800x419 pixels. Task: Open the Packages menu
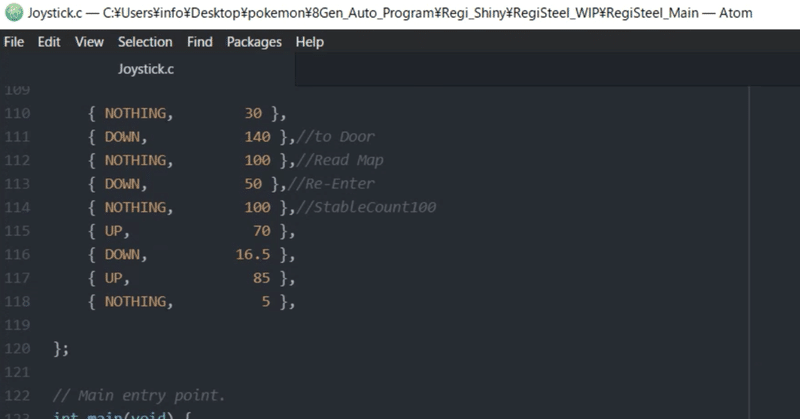(x=254, y=42)
